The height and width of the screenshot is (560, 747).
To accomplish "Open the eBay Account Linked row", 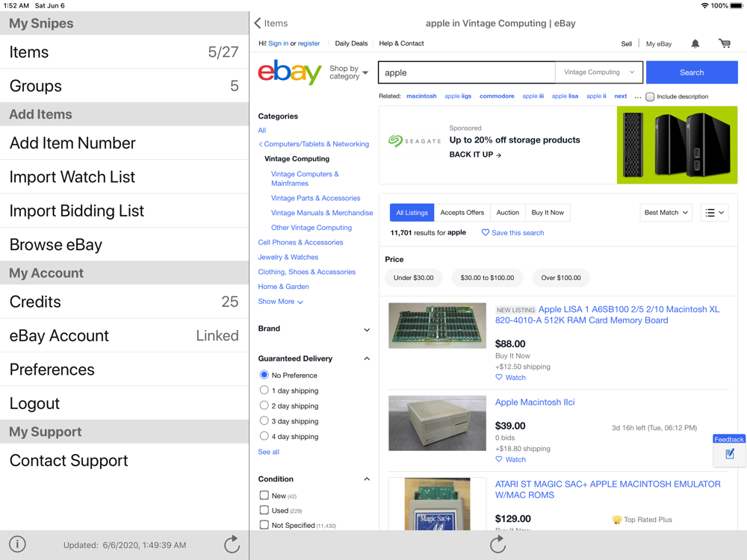I will pos(124,336).
